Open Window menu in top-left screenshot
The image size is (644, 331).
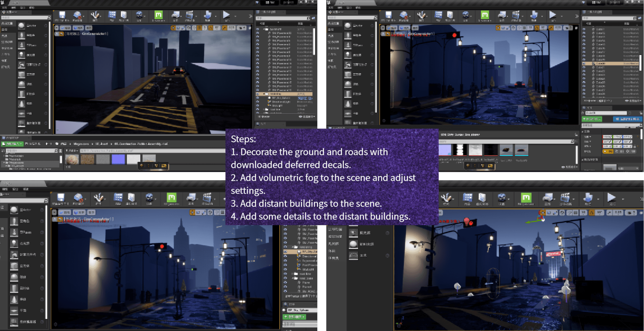pos(22,8)
